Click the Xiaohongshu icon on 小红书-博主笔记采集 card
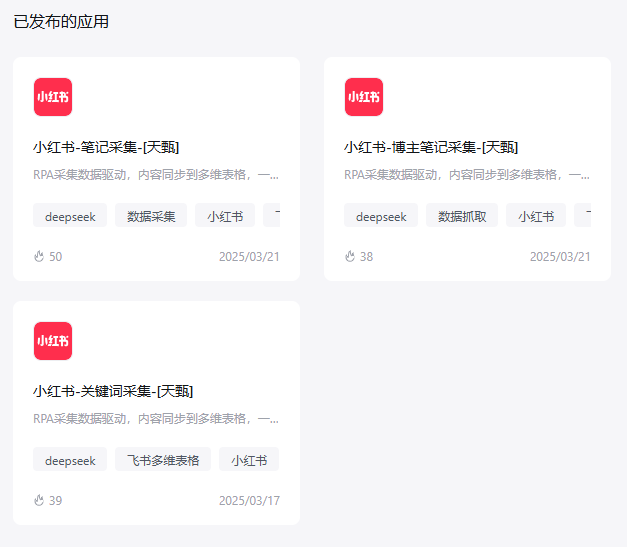 tap(364, 97)
